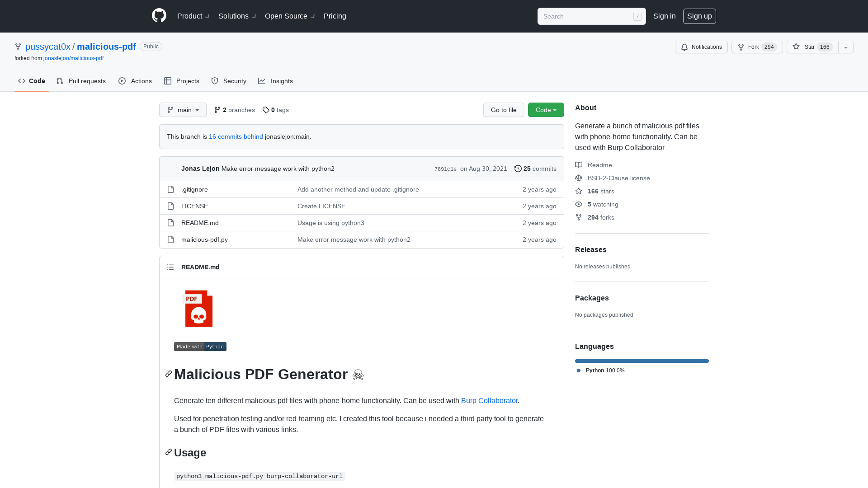View the 2 branches link

[x=234, y=110]
